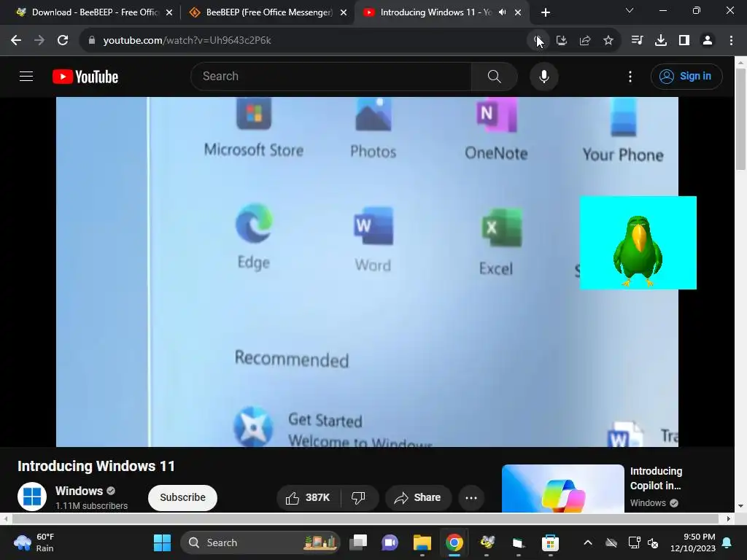Open BeeBEEP bee icon on taskbar
The image size is (747, 560).
[x=487, y=542]
